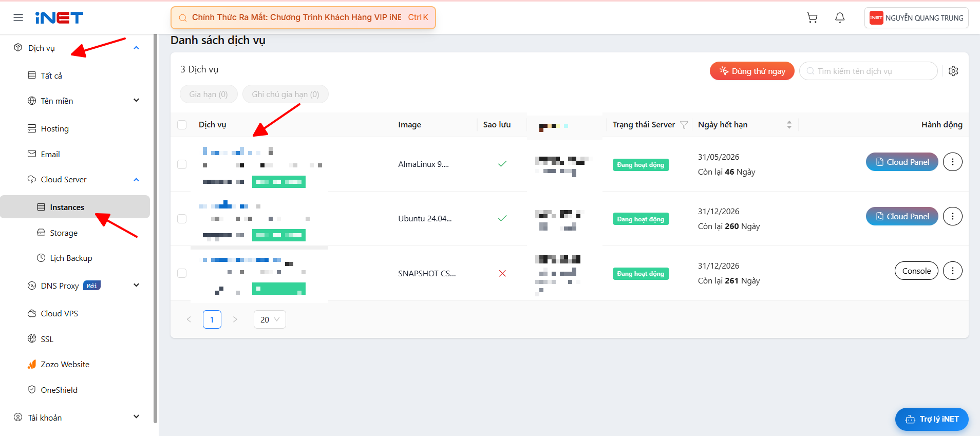Image resolution: width=980 pixels, height=436 pixels.
Task: Click the Sao lưu column header
Action: (497, 125)
